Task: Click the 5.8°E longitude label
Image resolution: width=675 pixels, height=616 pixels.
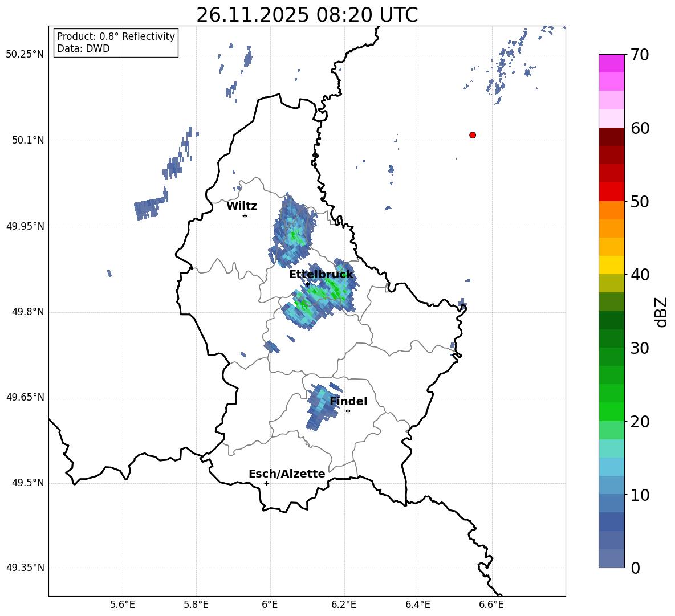Action: [196, 605]
